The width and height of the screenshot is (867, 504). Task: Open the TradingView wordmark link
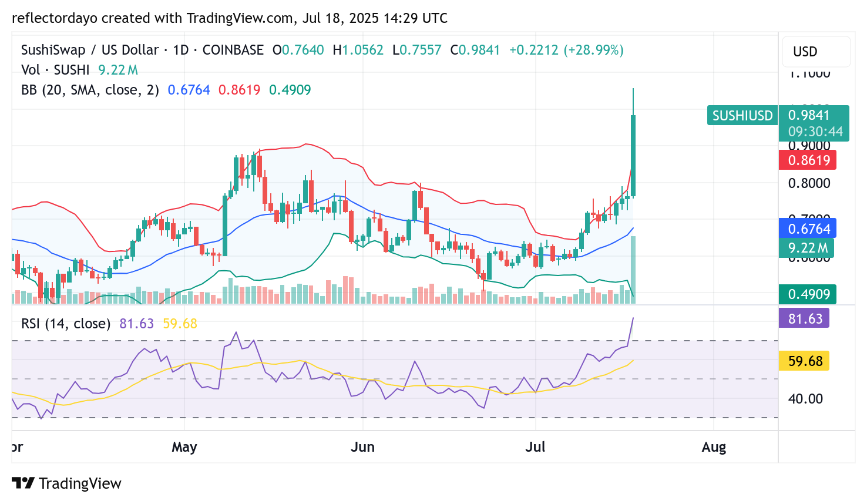(80, 483)
